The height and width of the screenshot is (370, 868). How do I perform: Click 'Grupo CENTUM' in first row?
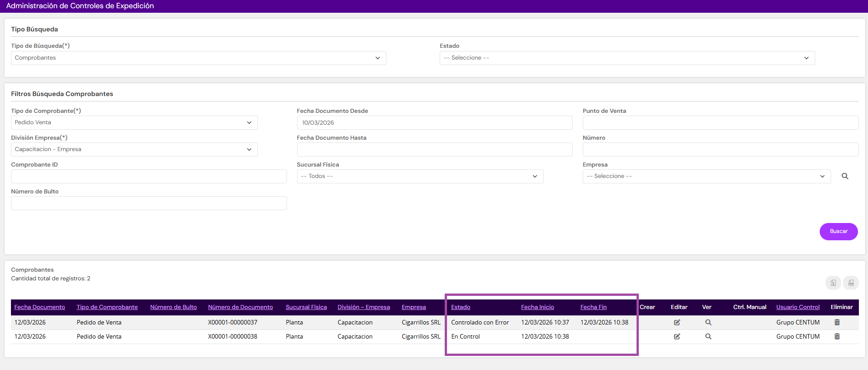tap(798, 322)
